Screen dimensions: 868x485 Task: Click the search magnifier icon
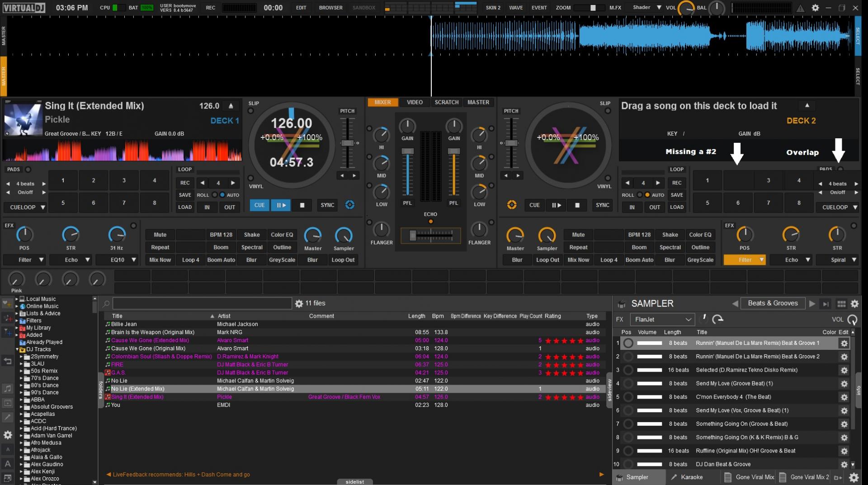pyautogui.click(x=106, y=304)
